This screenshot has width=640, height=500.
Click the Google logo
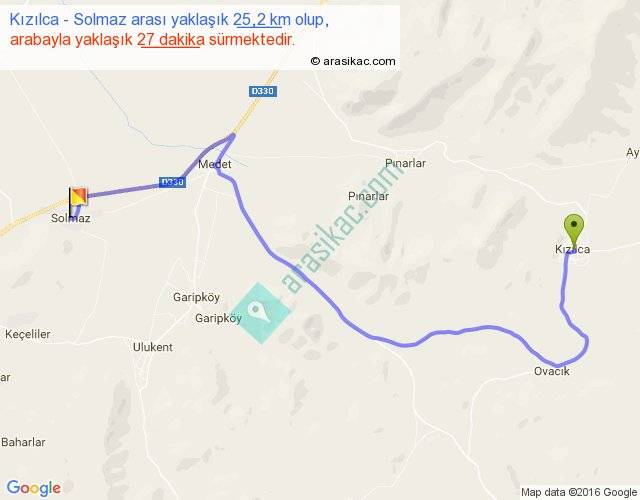pos(34,488)
